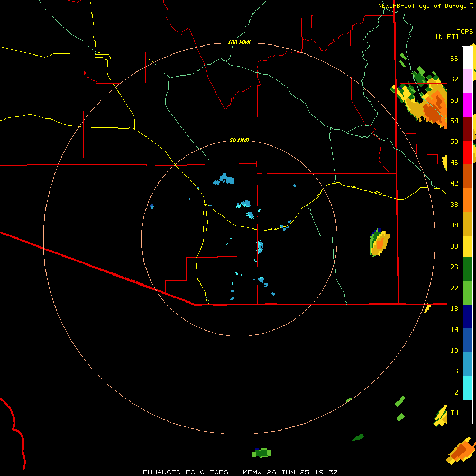
Task: Click the medium blue swatch near 10
Action: point(467,340)
